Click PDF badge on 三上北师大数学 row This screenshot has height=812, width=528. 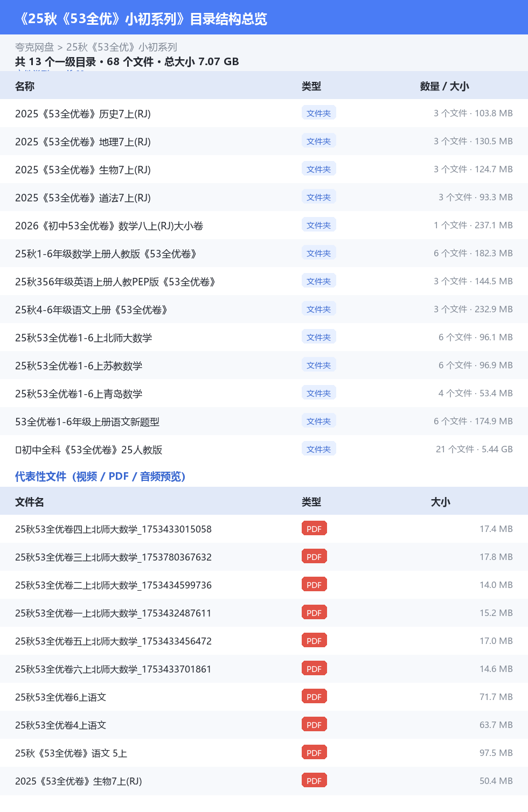pyautogui.click(x=314, y=556)
